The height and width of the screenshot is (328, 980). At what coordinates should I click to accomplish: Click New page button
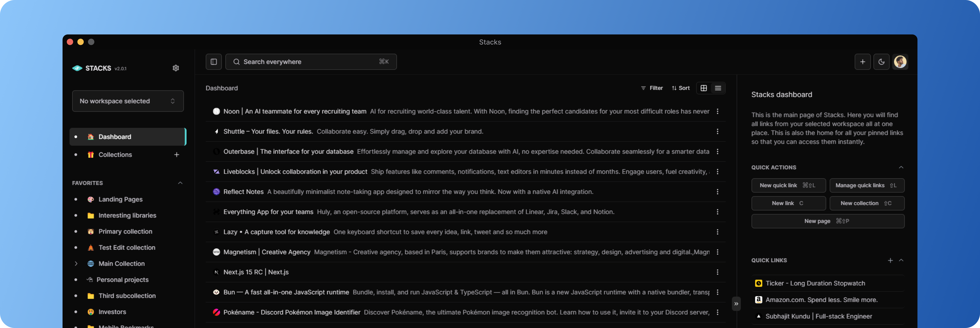(x=828, y=221)
